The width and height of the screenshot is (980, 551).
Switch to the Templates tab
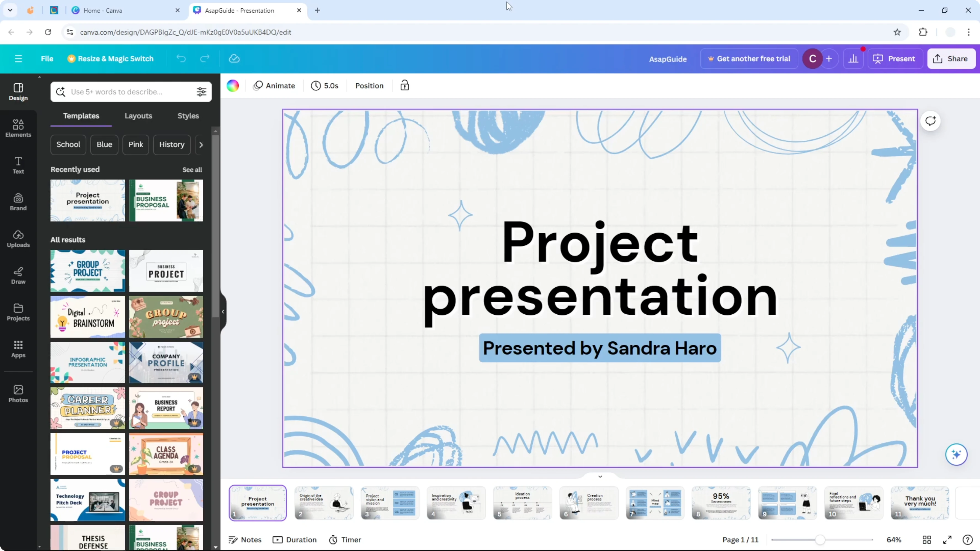[x=81, y=116]
